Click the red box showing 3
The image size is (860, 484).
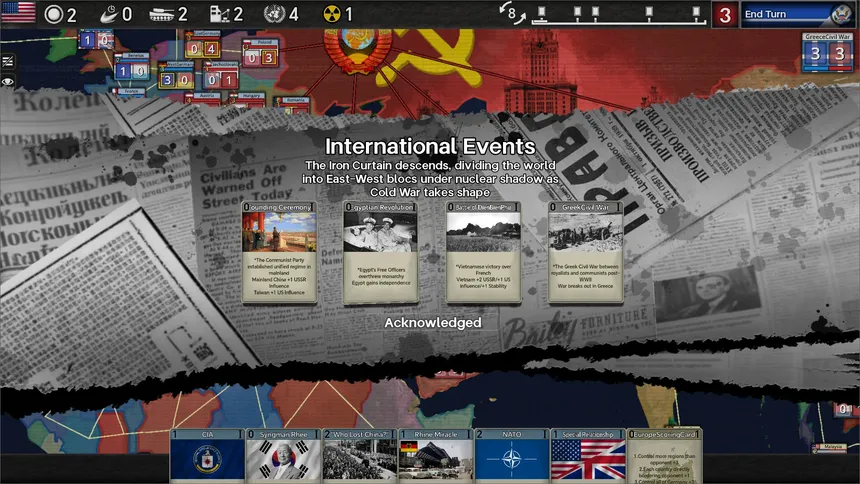[725, 15]
